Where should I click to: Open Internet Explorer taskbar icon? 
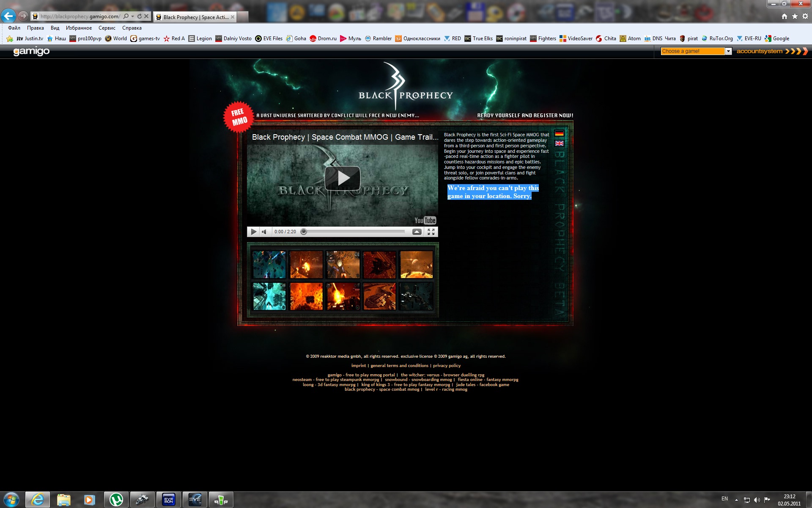pyautogui.click(x=38, y=500)
